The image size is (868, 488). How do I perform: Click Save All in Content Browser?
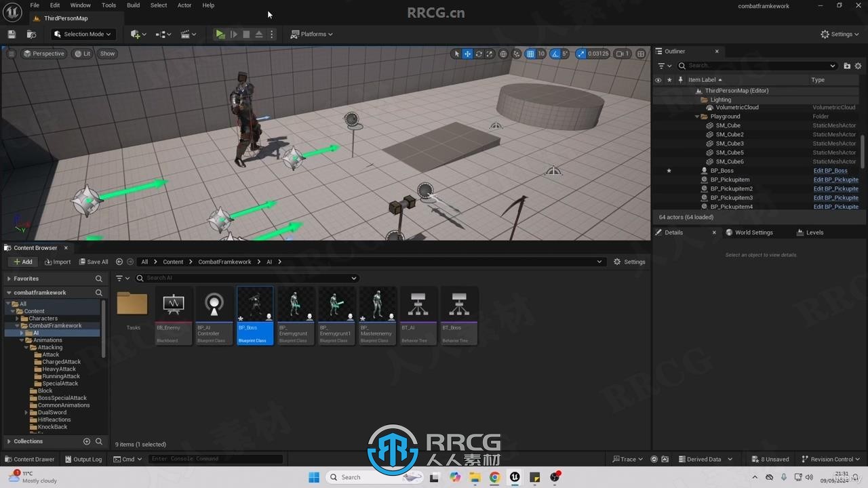[x=94, y=262]
